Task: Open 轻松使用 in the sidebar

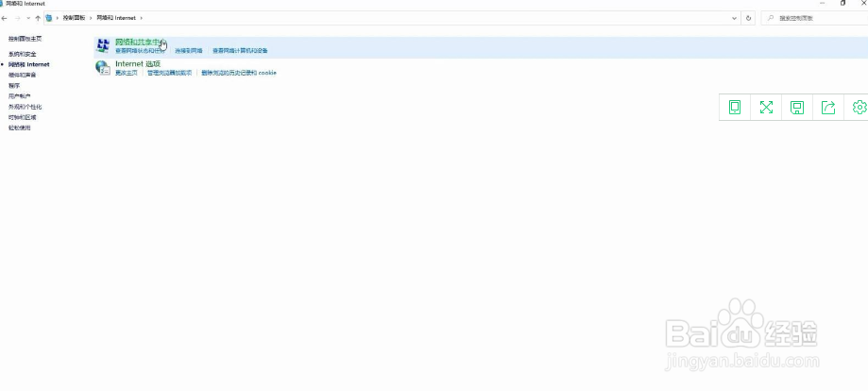Action: 20,127
